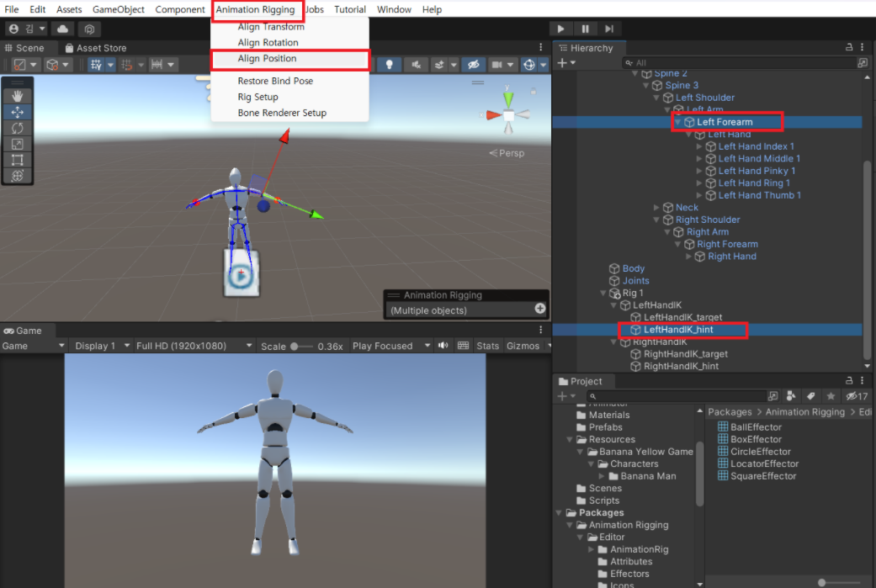This screenshot has width=876, height=588.
Task: Expand the Right Hand node
Action: click(x=688, y=257)
